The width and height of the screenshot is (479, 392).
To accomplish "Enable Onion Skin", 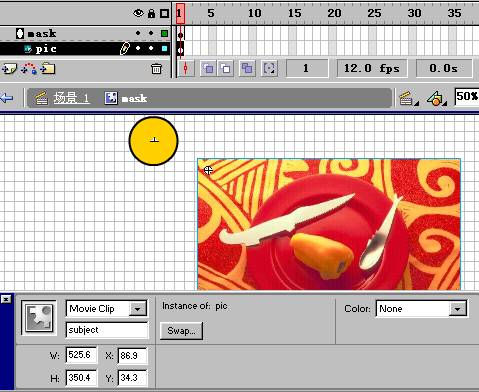I will [208, 69].
